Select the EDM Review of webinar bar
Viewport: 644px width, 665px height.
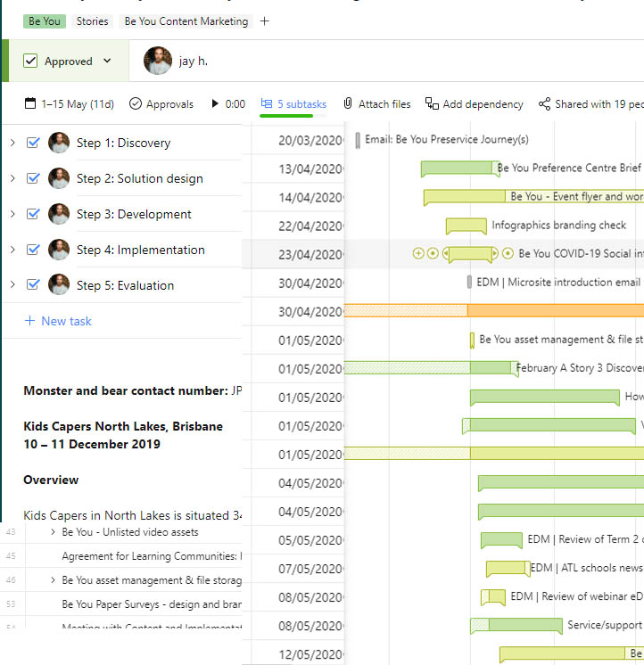point(492,597)
